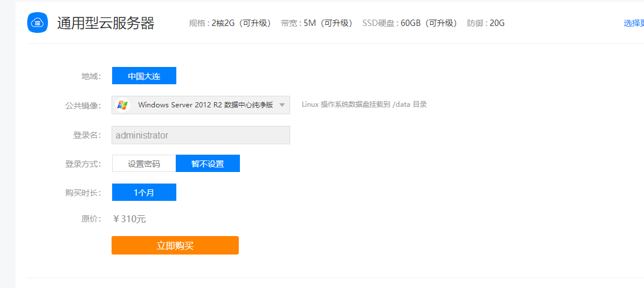644x288 pixels.
Task: Click the 公共镜像 field label
Action: [83, 105]
